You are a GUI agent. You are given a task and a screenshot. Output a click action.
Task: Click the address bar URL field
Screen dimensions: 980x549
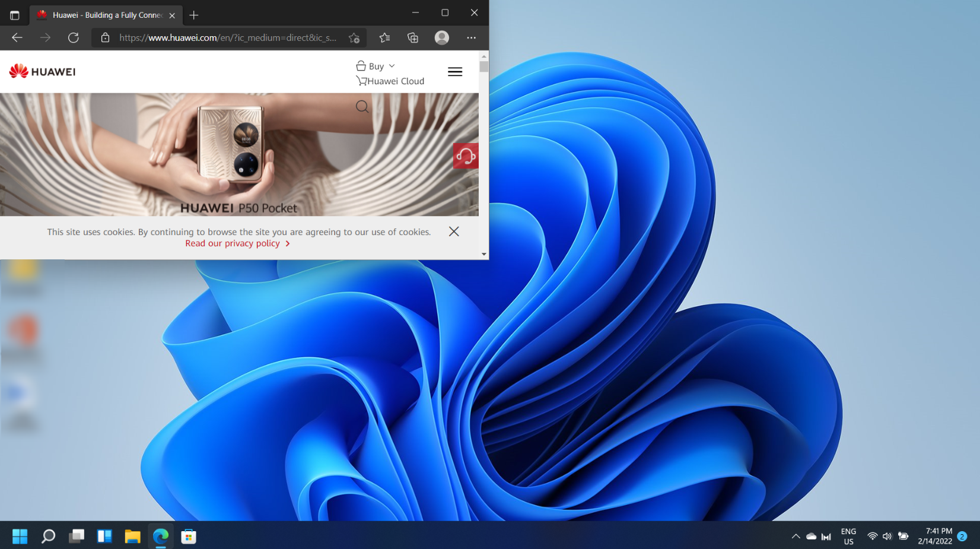(x=228, y=37)
